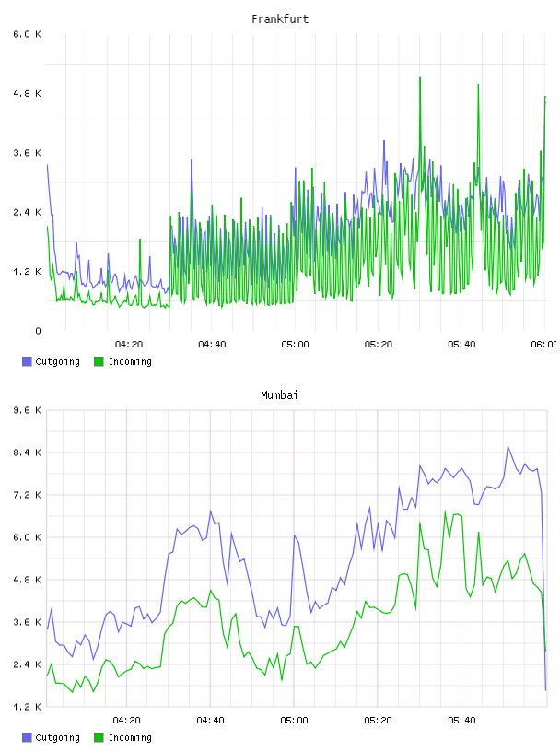Click the tallest green Incoming spike in Frankfurt chart

[420, 78]
